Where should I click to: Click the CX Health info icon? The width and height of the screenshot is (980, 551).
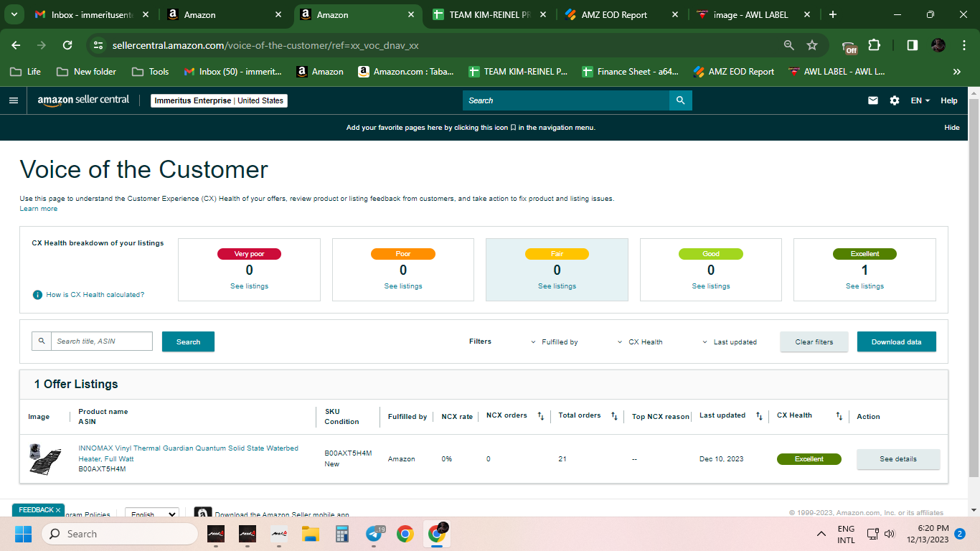click(x=37, y=295)
